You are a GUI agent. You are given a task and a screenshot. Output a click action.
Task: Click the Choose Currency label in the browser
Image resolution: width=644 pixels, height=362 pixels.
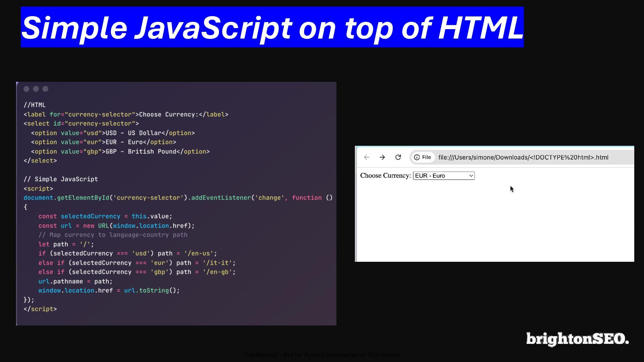385,176
